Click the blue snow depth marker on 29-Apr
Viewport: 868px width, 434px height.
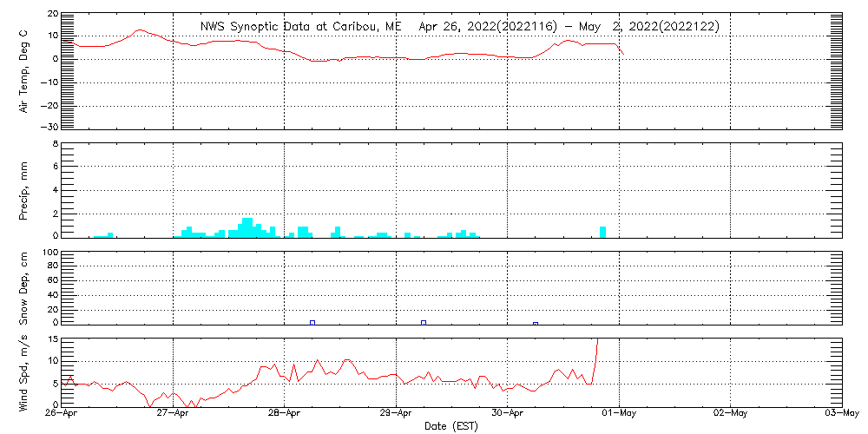click(424, 322)
